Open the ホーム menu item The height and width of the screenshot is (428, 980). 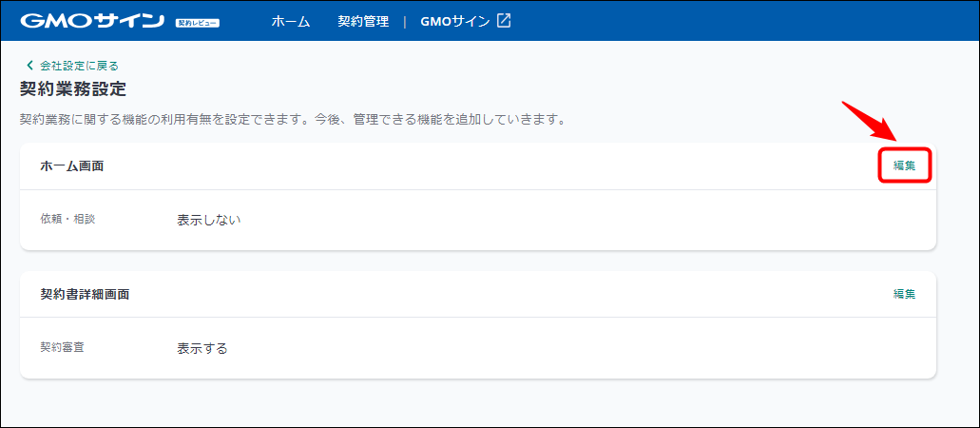point(291,21)
